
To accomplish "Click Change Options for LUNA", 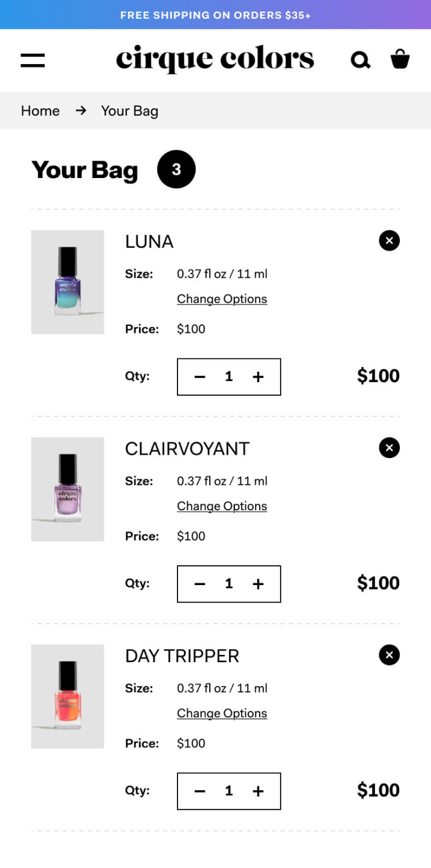I will [222, 299].
